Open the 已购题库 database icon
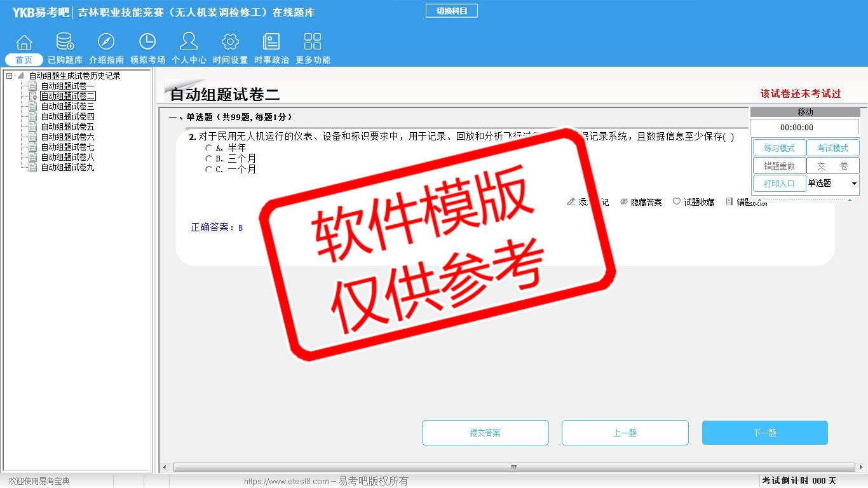The width and height of the screenshot is (868, 488). tap(65, 42)
